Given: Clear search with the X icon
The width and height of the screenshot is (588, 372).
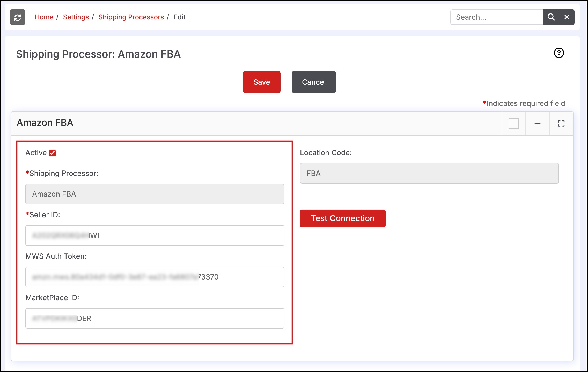Looking at the screenshot, I should click(x=567, y=17).
